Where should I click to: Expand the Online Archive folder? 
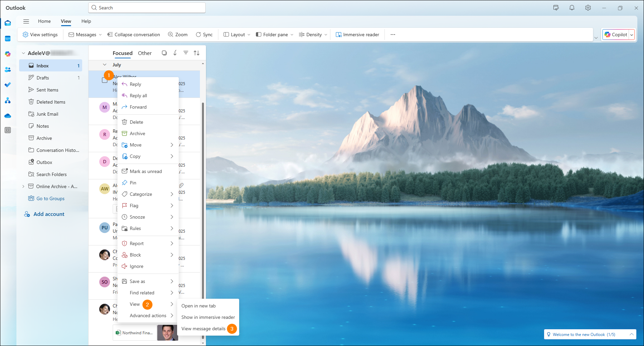pos(23,186)
